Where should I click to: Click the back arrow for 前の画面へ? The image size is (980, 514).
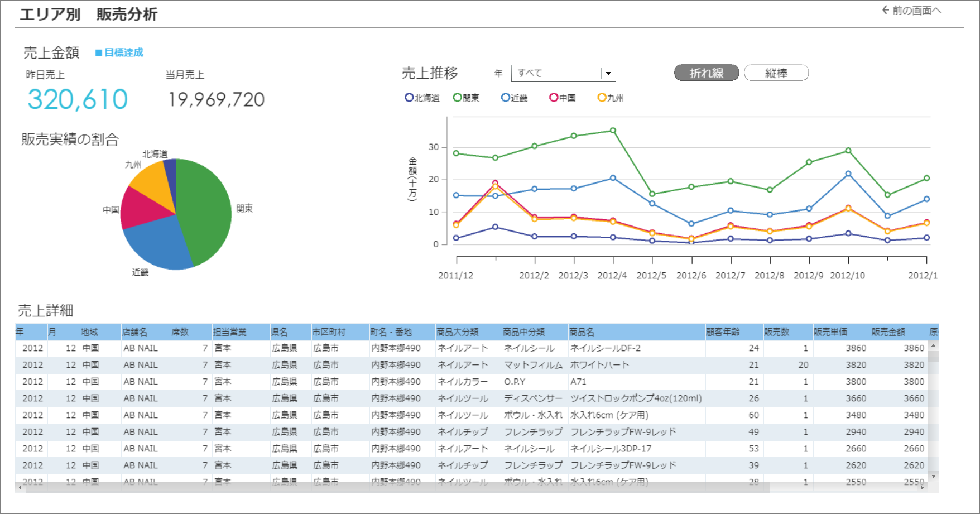[x=886, y=10]
